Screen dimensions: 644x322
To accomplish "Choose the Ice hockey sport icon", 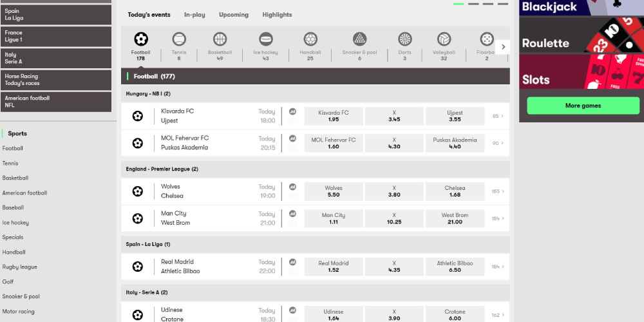I will (x=265, y=40).
